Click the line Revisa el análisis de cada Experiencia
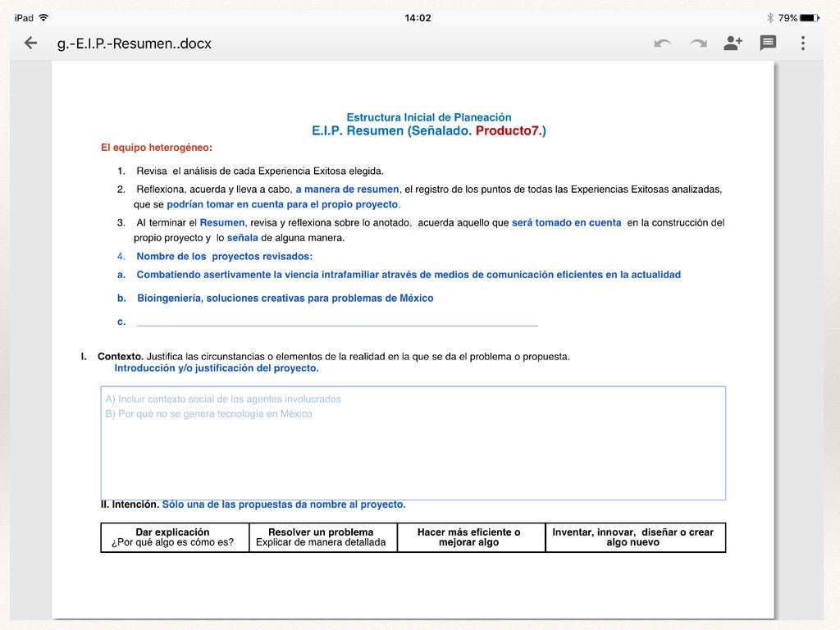The width and height of the screenshot is (840, 630). 260,171
